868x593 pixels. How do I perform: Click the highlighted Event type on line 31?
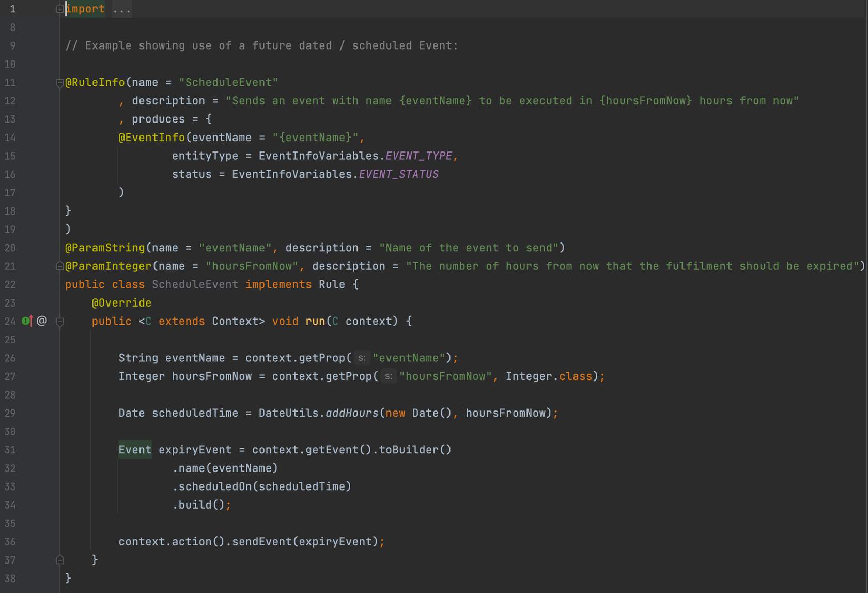pos(135,450)
